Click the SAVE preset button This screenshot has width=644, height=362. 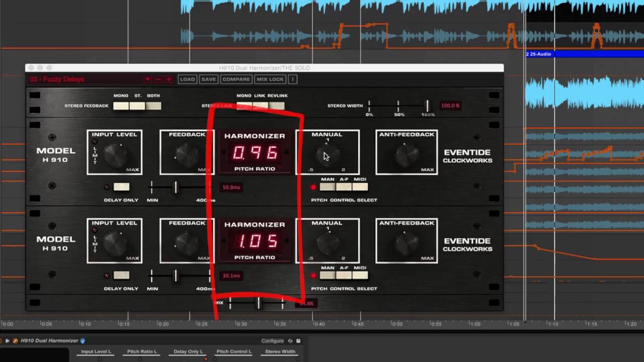click(208, 79)
